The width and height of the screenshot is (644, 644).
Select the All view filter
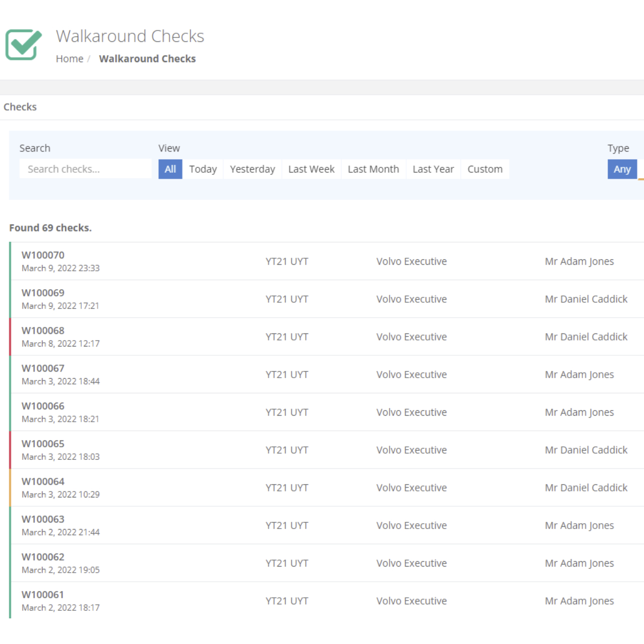click(170, 169)
